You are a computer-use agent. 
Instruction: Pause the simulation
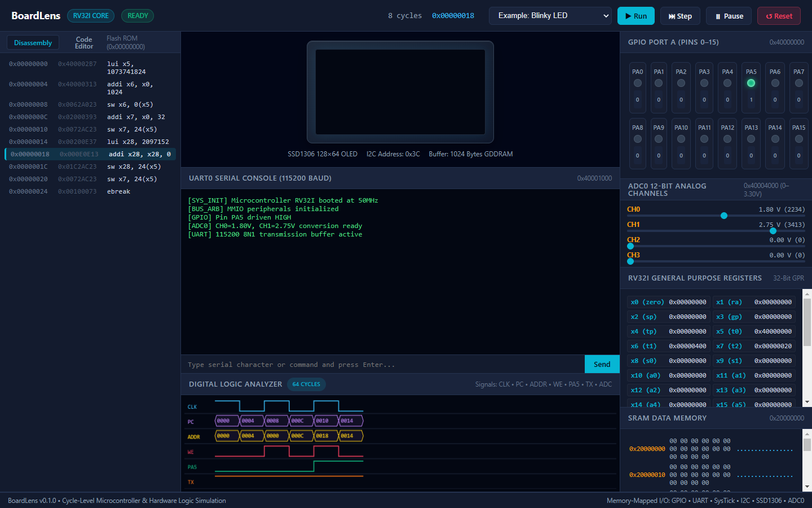(x=729, y=16)
